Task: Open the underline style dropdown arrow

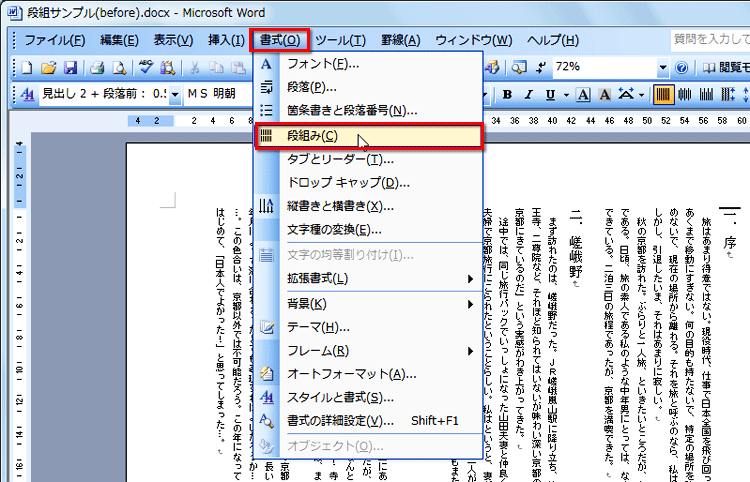Action: pos(566,95)
